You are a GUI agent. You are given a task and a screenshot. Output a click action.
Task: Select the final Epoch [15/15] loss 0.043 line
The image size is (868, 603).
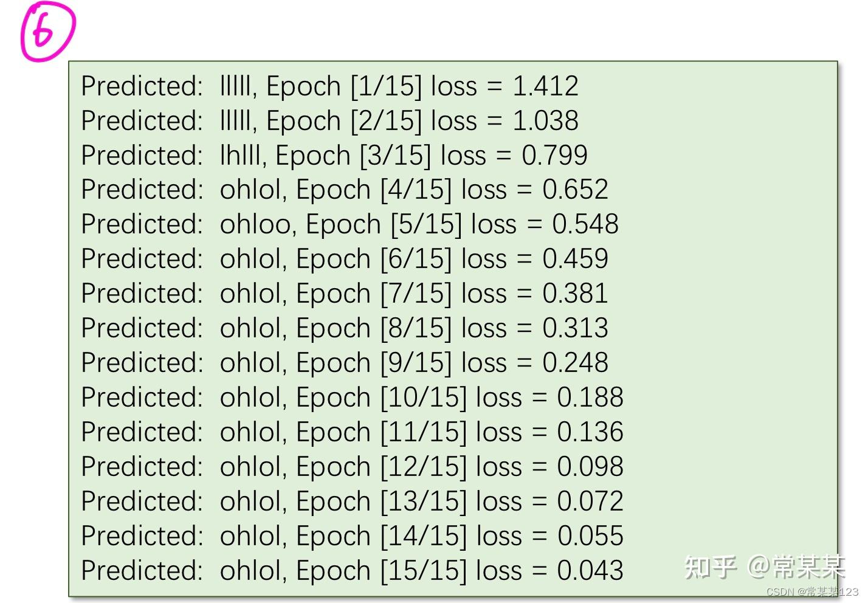(353, 571)
